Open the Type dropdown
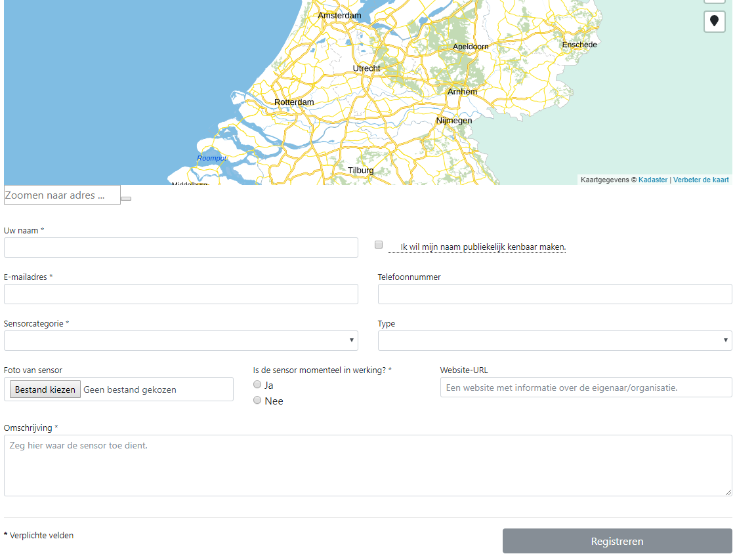This screenshot has height=556, width=756. 555,340
